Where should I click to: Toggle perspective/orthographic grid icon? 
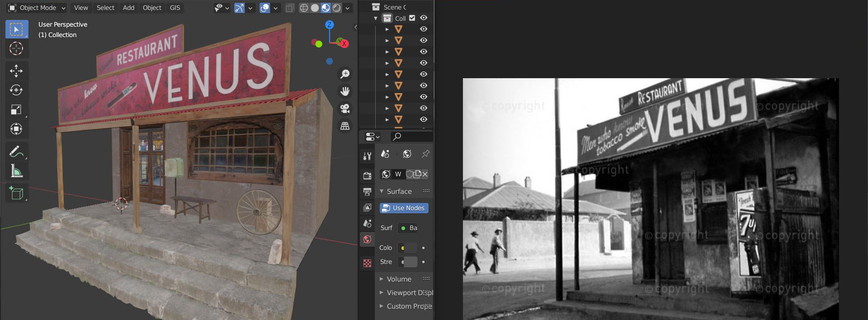345,126
